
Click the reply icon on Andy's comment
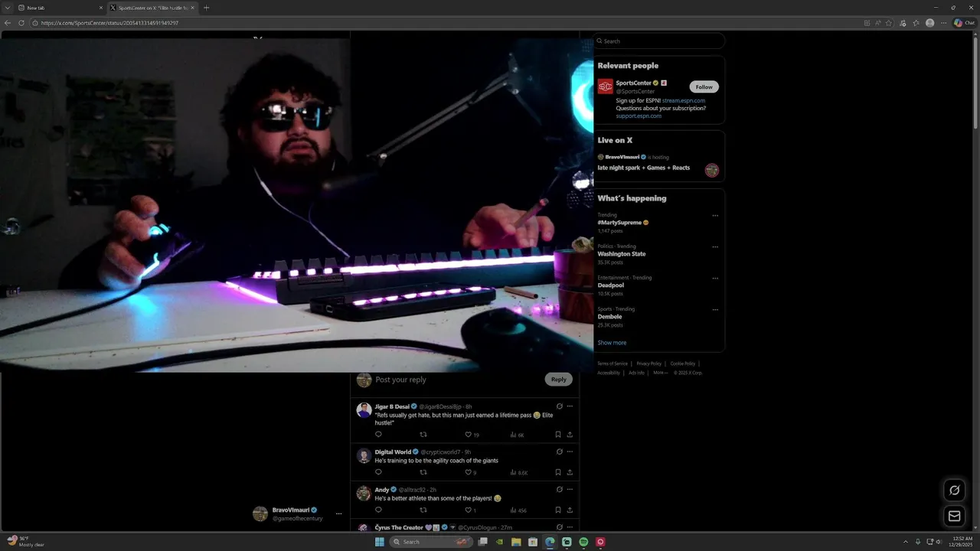(378, 510)
